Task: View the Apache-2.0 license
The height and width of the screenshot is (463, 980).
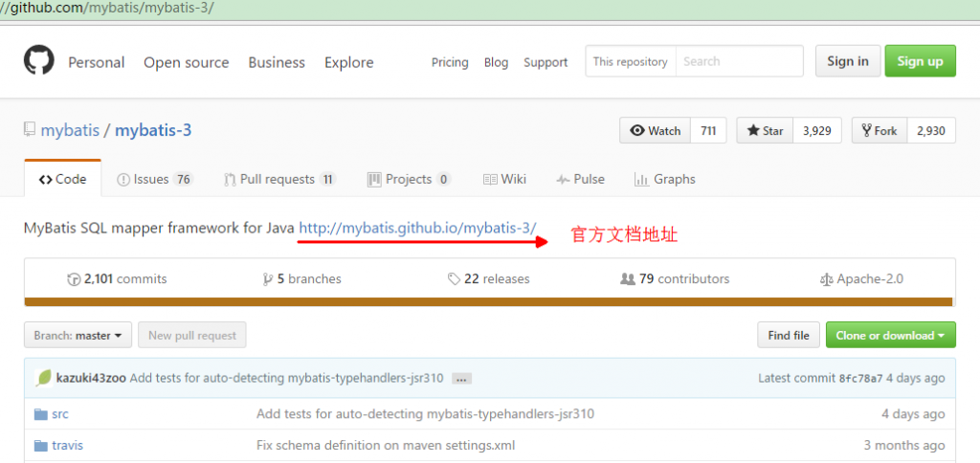Action: point(861,278)
